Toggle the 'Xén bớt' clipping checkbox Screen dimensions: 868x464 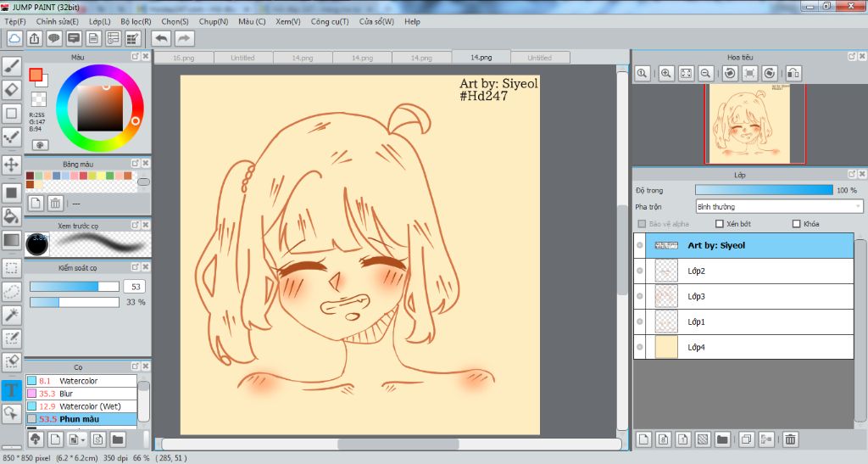click(720, 224)
